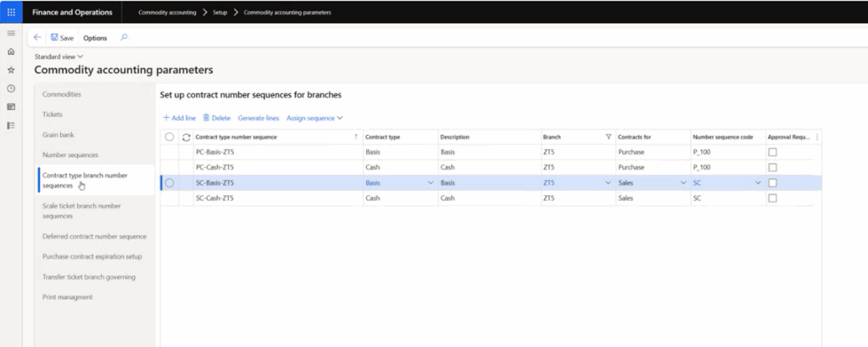Open the app launcher waffle icon
This screenshot has width=868, height=347.
(11, 13)
